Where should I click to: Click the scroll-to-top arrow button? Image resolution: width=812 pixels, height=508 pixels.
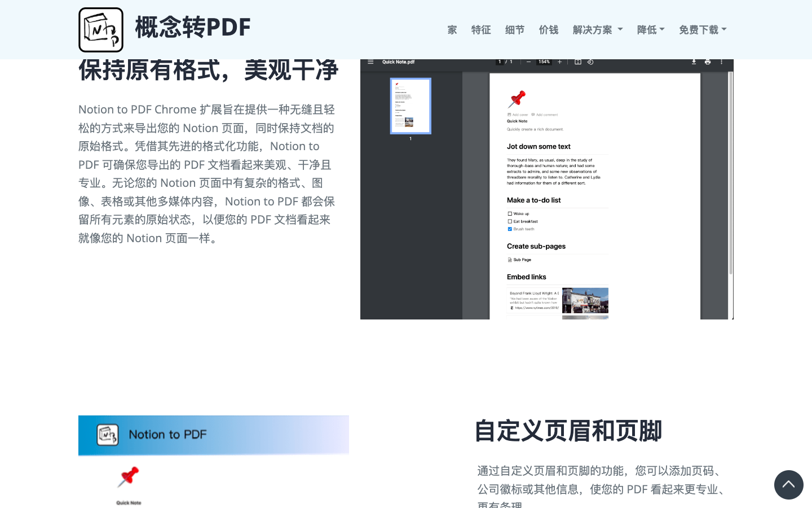(789, 485)
